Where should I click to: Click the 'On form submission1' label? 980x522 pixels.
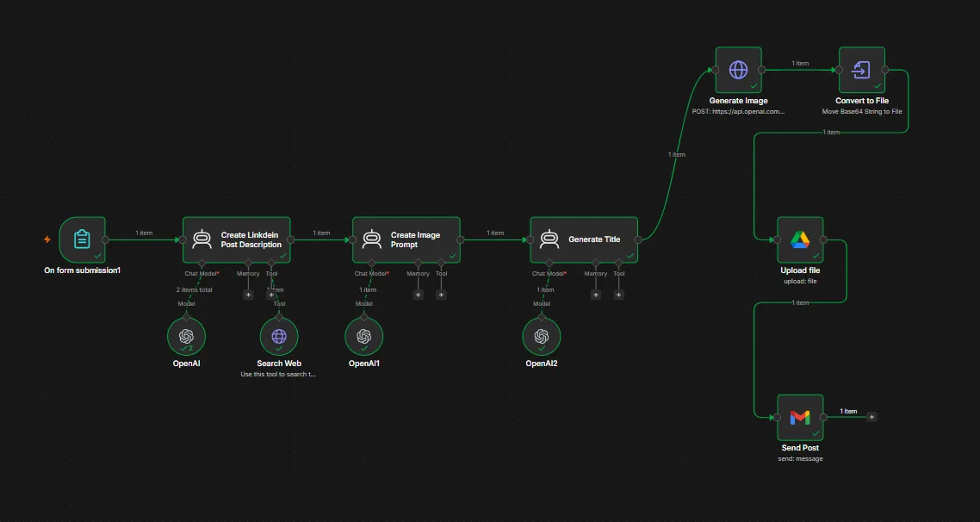pyautogui.click(x=82, y=270)
